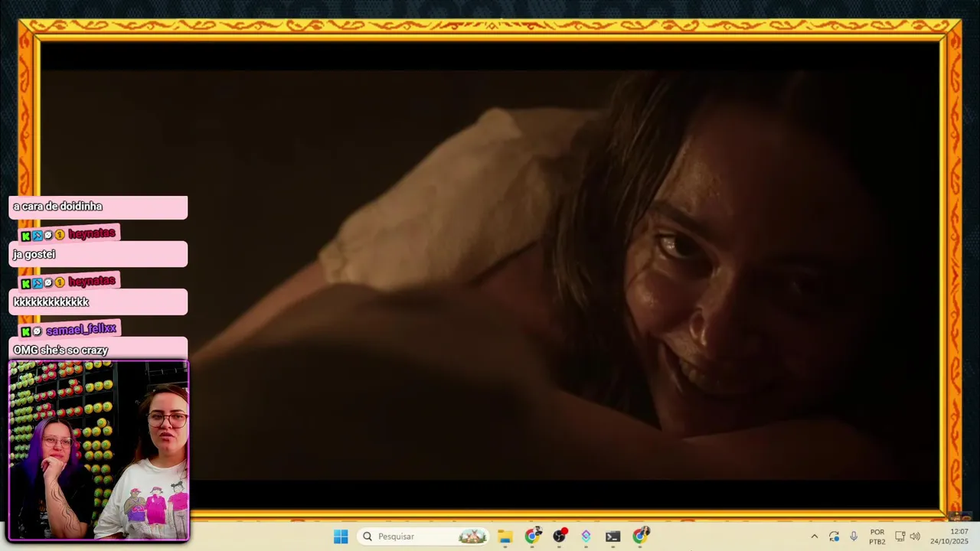Open the second Chrome icon with profile avatar
Image resolution: width=980 pixels, height=551 pixels.
tap(640, 536)
